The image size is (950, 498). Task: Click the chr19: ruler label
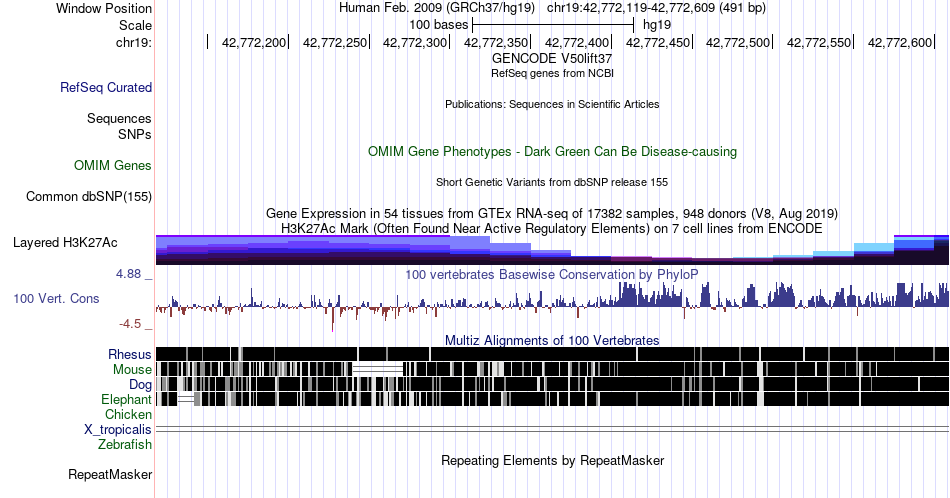(x=134, y=42)
